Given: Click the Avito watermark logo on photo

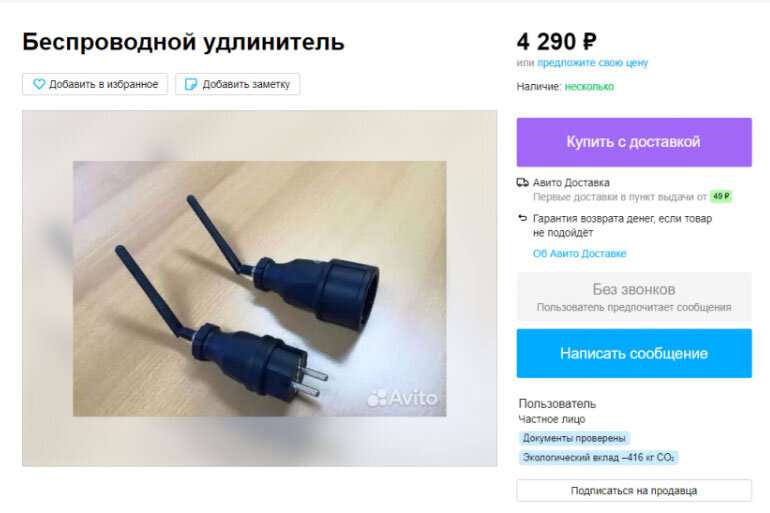Looking at the screenshot, I should click(402, 398).
